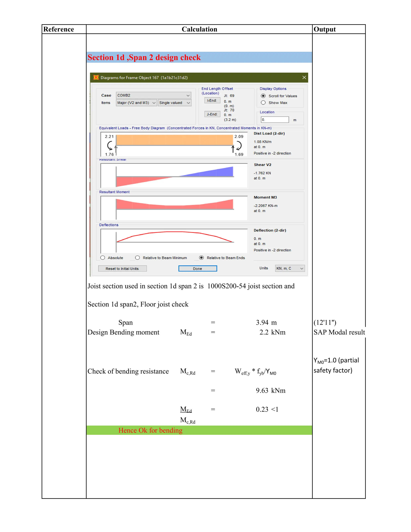Viewport: 411px width, 532px height.
Task: Select Relative to Beam Ends option
Action: pos(201,258)
